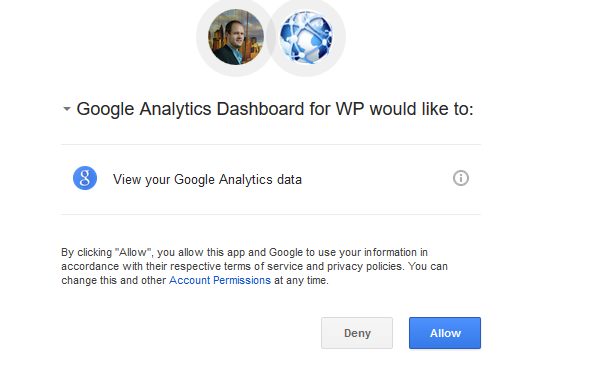Image resolution: width=603 pixels, height=391 pixels.
Task: Refuse access with the gray Deny button
Action: [x=357, y=333]
